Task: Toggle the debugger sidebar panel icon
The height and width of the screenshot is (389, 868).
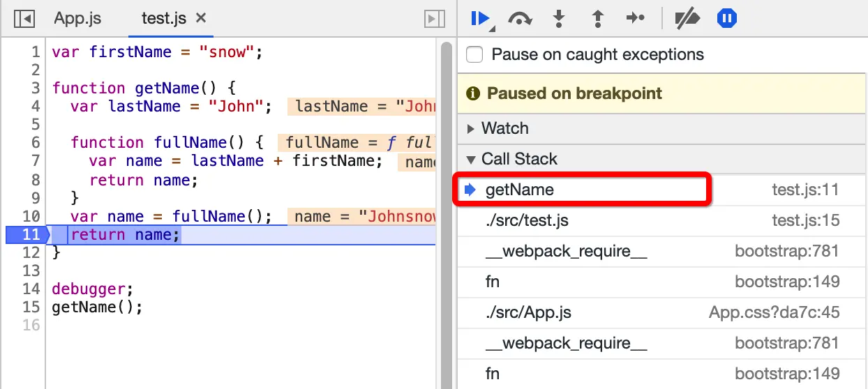Action: (x=434, y=19)
